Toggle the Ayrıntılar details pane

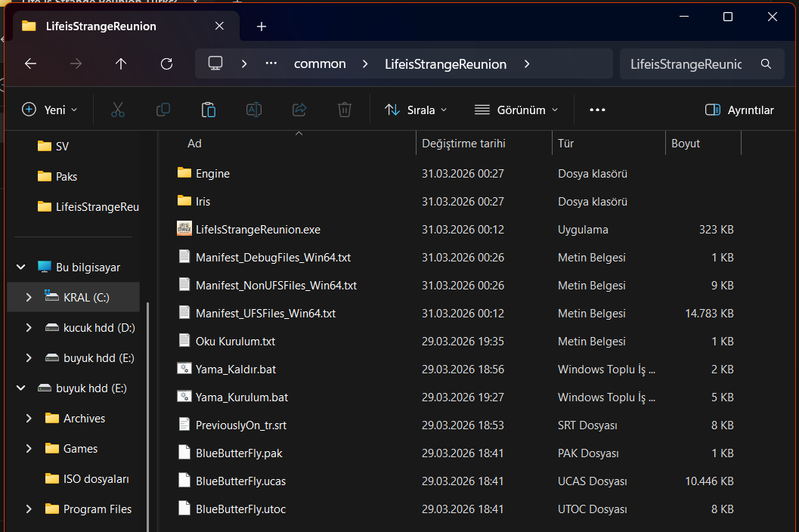click(739, 110)
